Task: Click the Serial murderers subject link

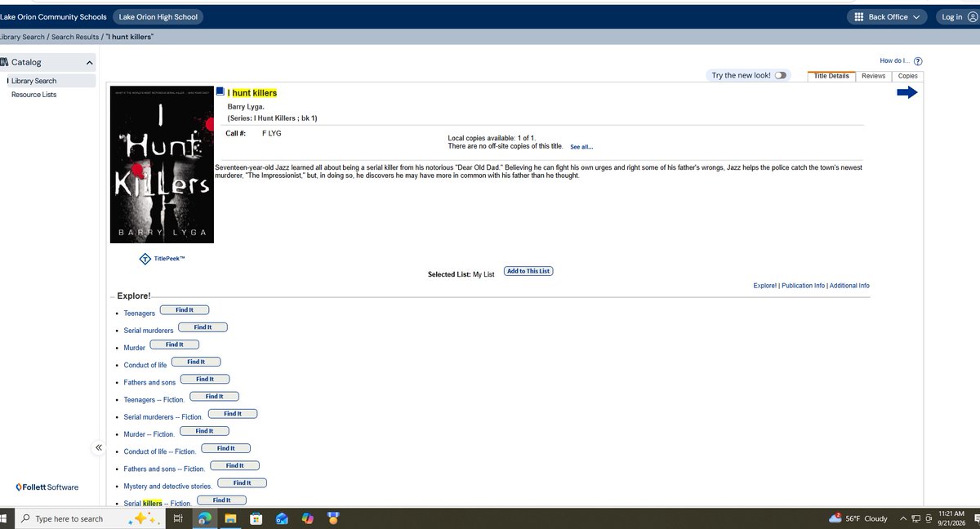Action: [x=149, y=331]
